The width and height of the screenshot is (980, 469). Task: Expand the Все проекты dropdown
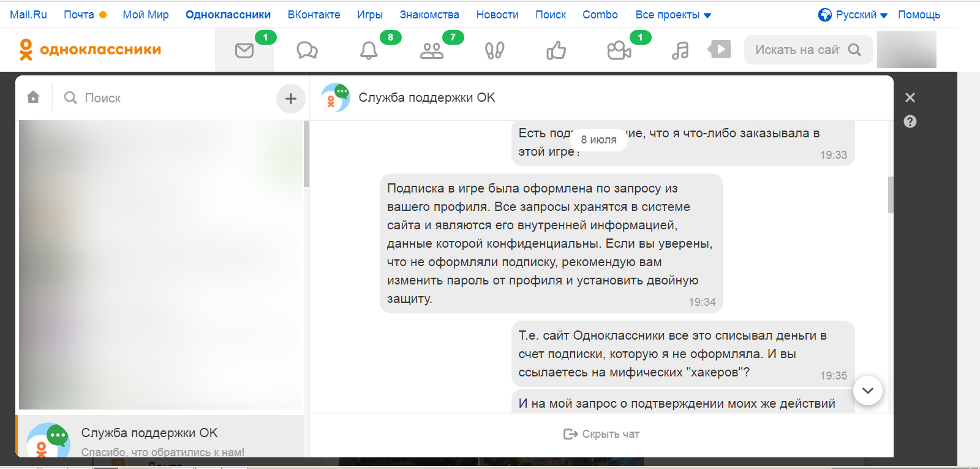pyautogui.click(x=673, y=15)
